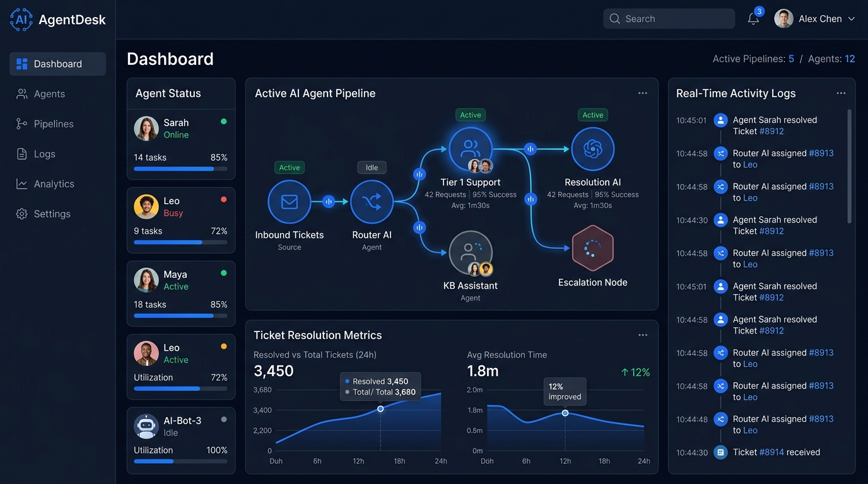
Task: Open the notifications bell
Action: click(753, 19)
